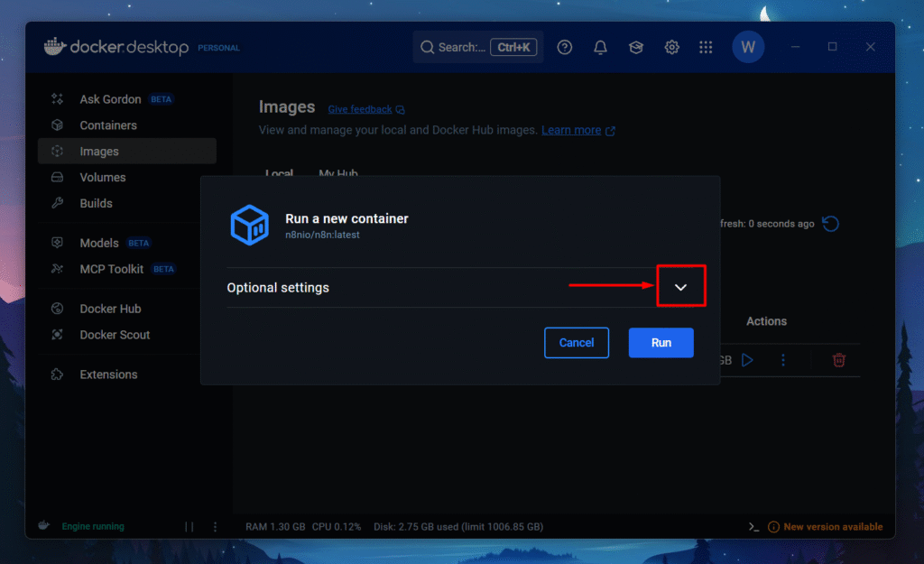Image resolution: width=924 pixels, height=564 pixels.
Task: Open the terminal icon in status bar
Action: pyautogui.click(x=753, y=527)
